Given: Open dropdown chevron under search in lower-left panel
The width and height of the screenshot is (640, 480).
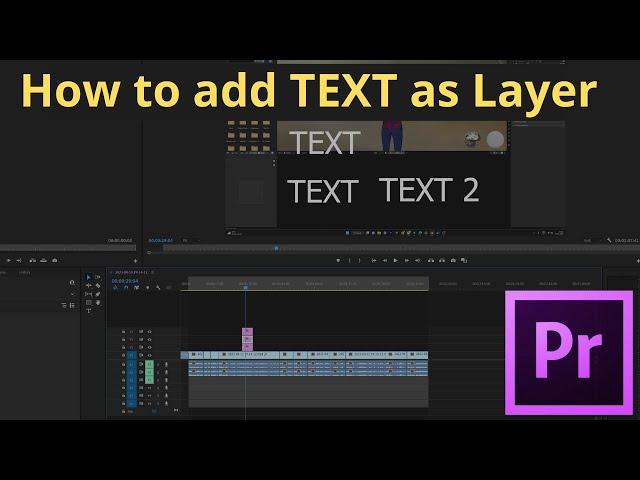Looking at the screenshot, I should pyautogui.click(x=73, y=294).
